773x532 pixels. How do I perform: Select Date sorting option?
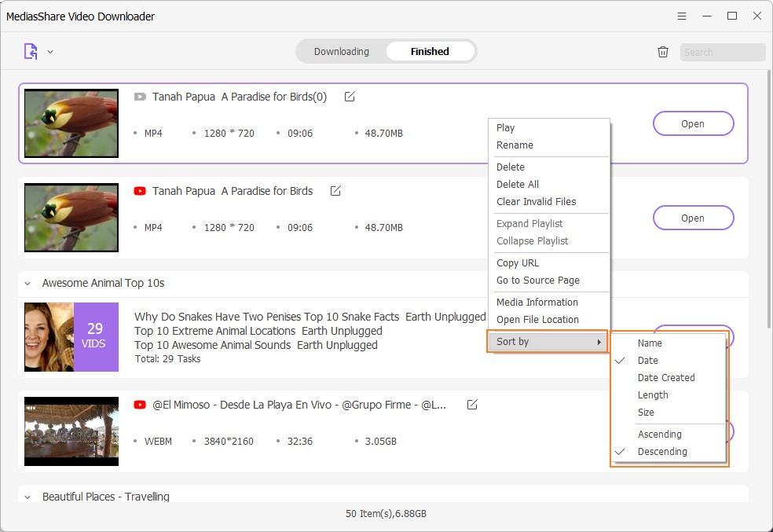(x=648, y=361)
